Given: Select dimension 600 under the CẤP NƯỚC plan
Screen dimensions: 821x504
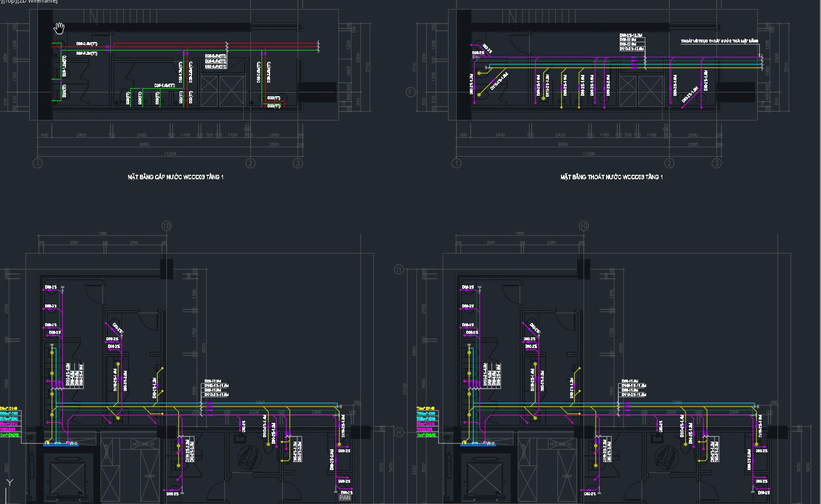Looking at the screenshot, I should pyautogui.click(x=45, y=135).
